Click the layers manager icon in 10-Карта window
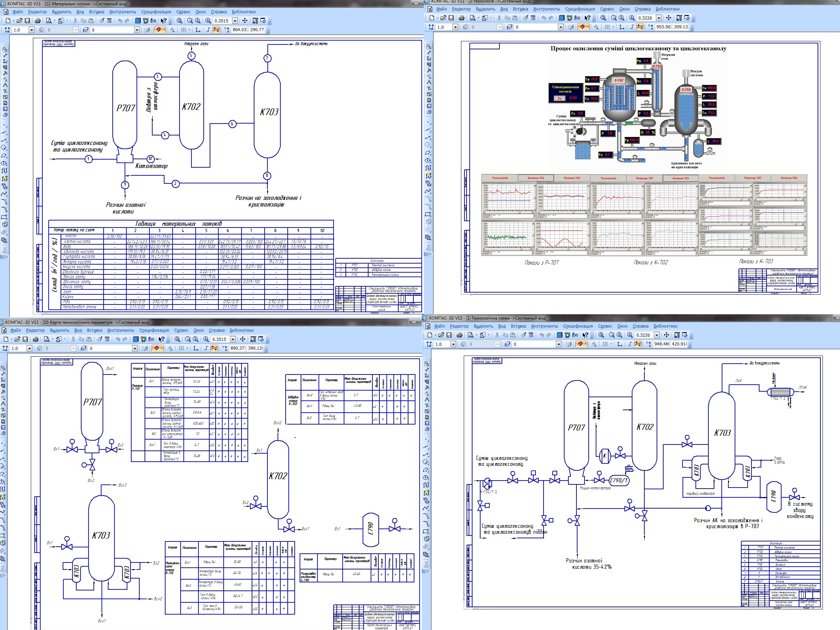Viewport: 840px width, 630px height. pos(84,348)
